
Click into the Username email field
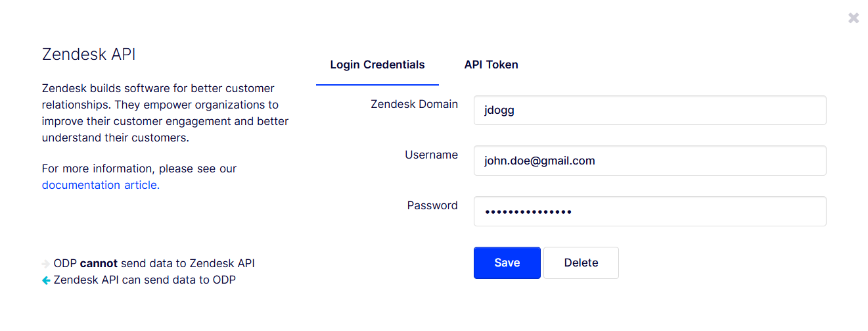(x=649, y=161)
